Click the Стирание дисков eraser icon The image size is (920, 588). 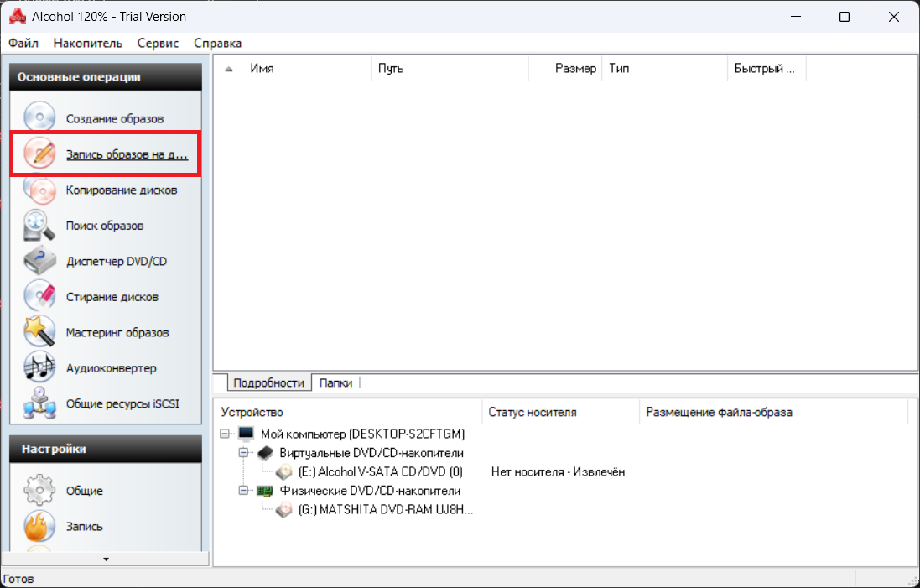(x=39, y=297)
